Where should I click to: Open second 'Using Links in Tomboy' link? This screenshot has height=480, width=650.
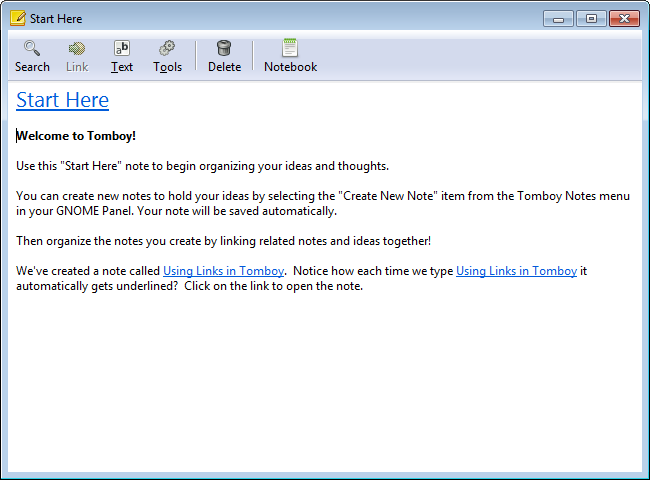coord(517,271)
